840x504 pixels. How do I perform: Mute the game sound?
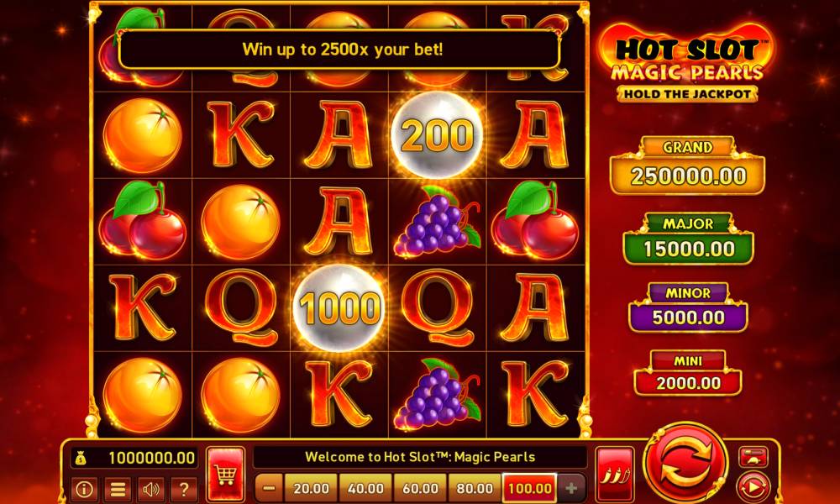point(151,489)
